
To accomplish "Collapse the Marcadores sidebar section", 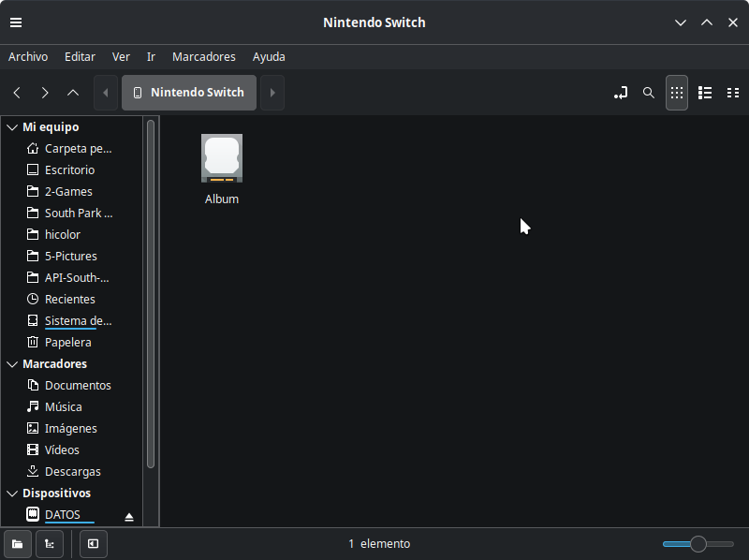I will coord(12,364).
